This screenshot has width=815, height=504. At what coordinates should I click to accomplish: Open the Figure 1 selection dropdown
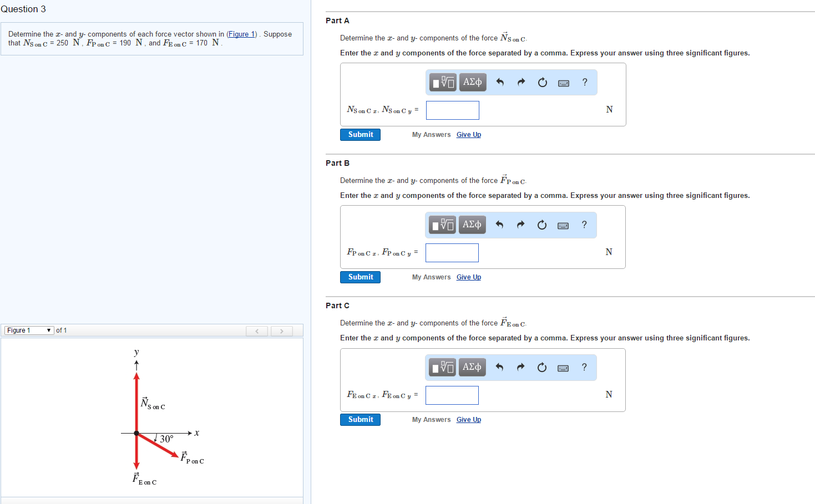pyautogui.click(x=28, y=330)
